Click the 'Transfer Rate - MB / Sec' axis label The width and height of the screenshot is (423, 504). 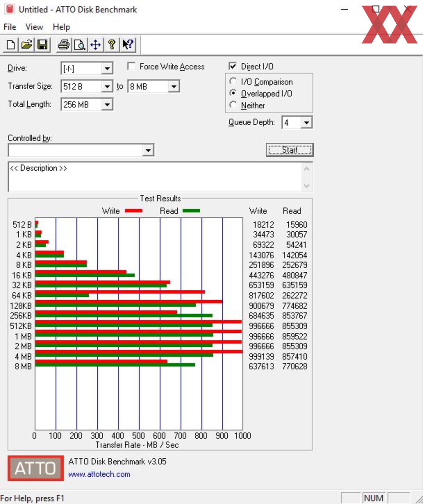click(x=137, y=445)
